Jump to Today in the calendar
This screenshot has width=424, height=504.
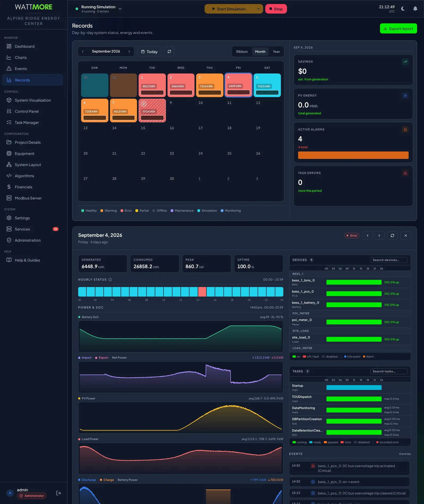click(x=149, y=51)
